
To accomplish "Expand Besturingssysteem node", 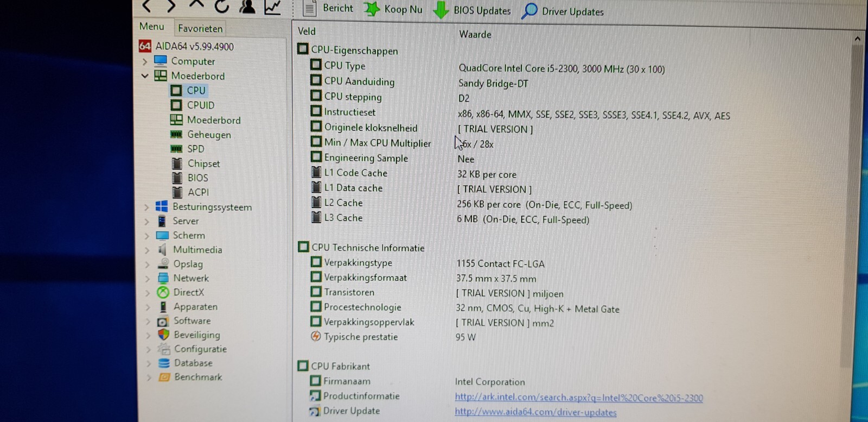I will pos(146,207).
